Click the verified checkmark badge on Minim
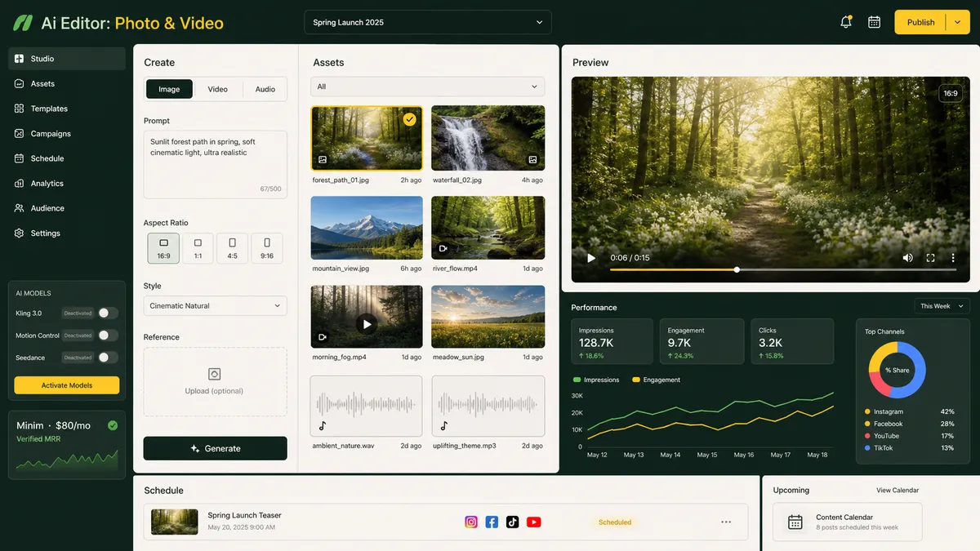980x551 pixels. [113, 425]
